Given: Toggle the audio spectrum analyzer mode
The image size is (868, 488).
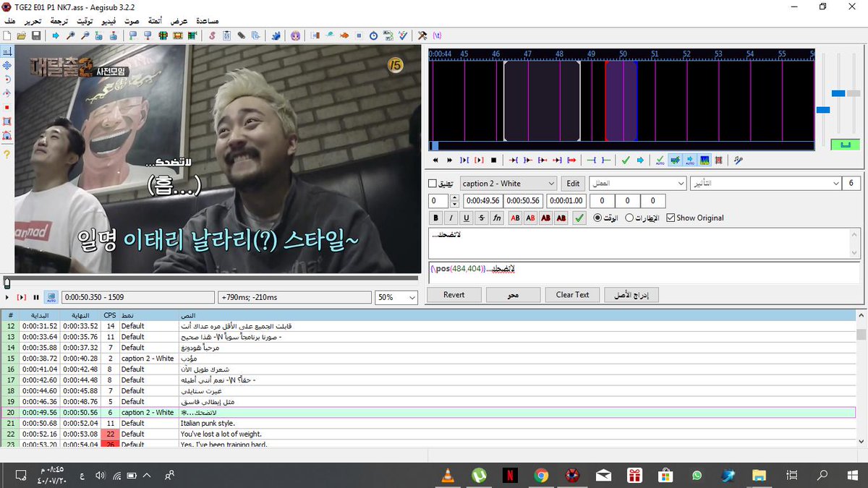Looking at the screenshot, I should click(705, 160).
